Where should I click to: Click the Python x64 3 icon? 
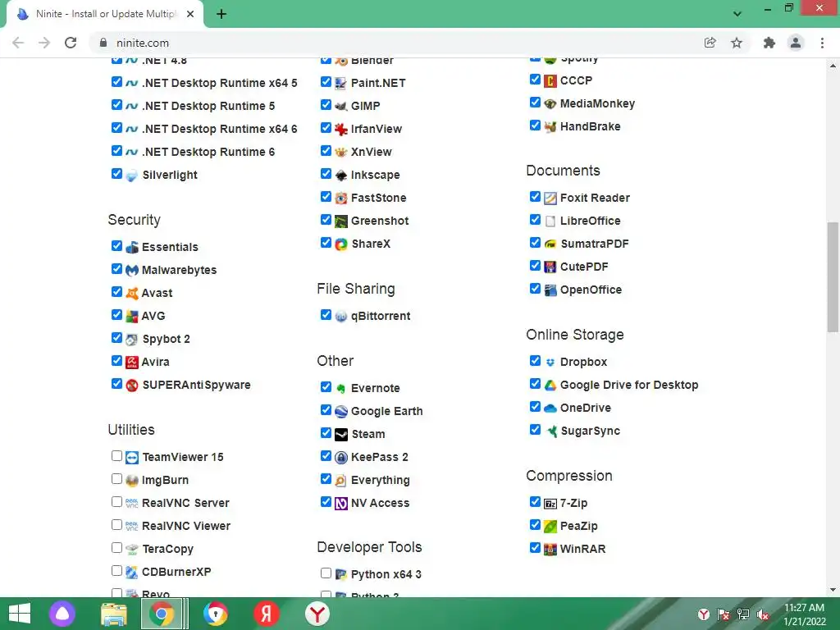[341, 575]
